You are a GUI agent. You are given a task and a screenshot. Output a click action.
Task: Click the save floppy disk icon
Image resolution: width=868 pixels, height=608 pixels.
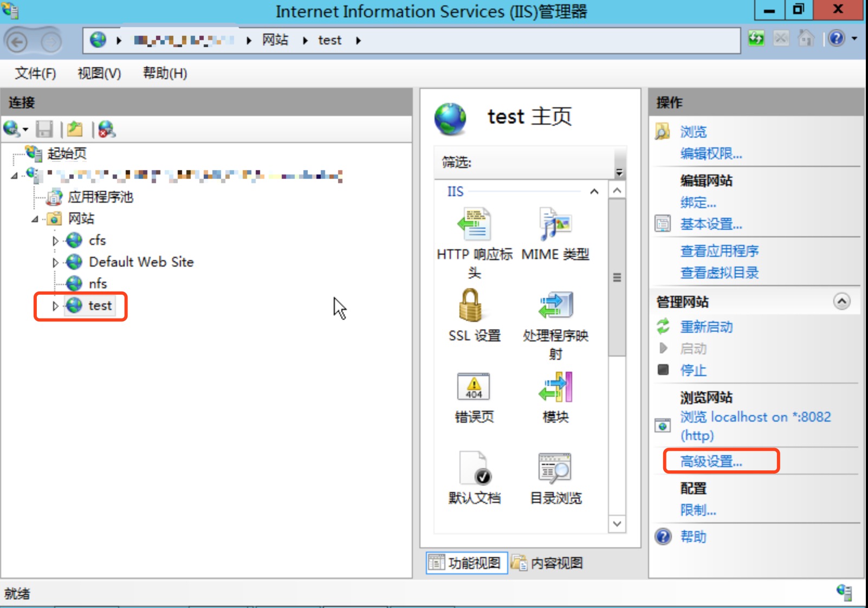tap(44, 129)
